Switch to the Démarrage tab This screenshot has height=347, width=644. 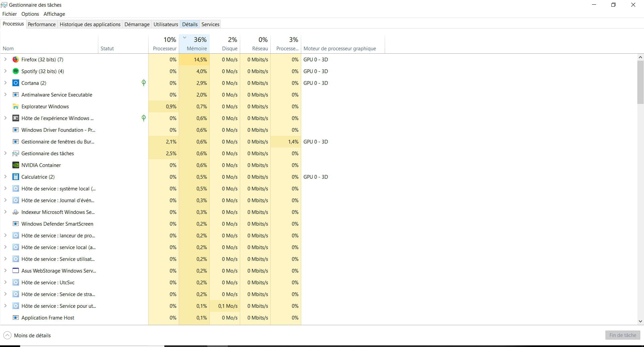point(137,24)
